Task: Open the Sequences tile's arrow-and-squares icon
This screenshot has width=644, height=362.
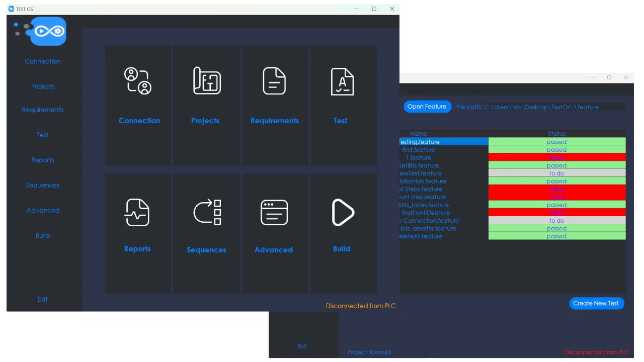Action: 207,212
